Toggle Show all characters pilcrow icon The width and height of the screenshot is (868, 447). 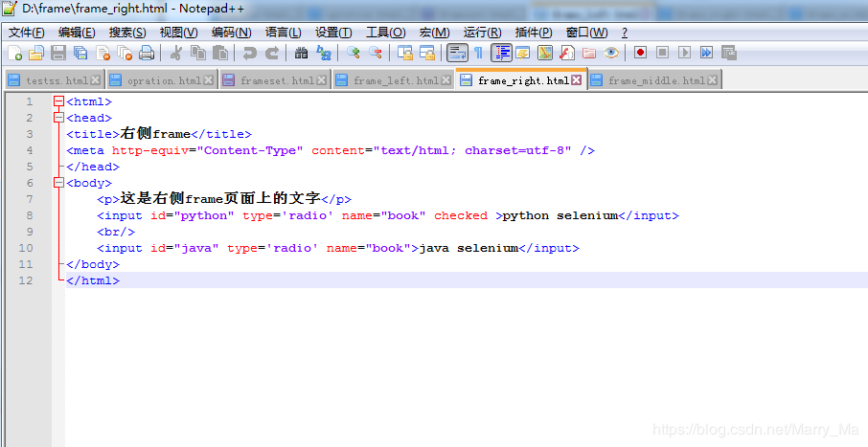pyautogui.click(x=479, y=53)
